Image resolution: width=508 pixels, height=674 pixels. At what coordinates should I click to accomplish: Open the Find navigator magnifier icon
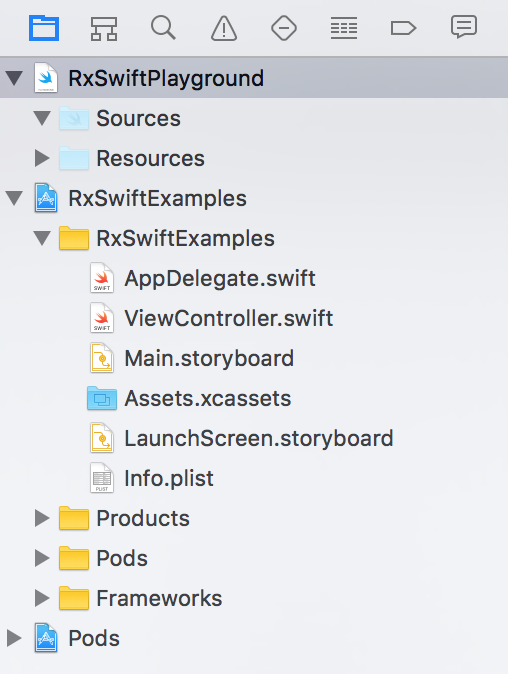(x=163, y=28)
